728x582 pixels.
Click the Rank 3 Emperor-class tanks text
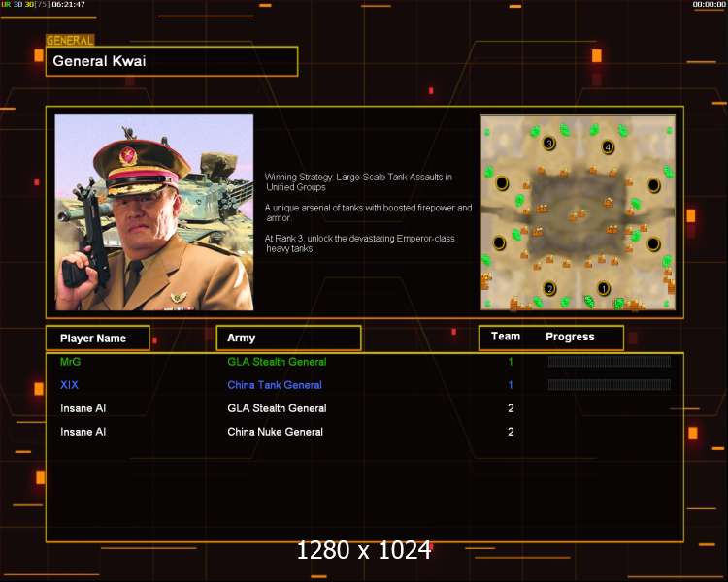(x=360, y=243)
